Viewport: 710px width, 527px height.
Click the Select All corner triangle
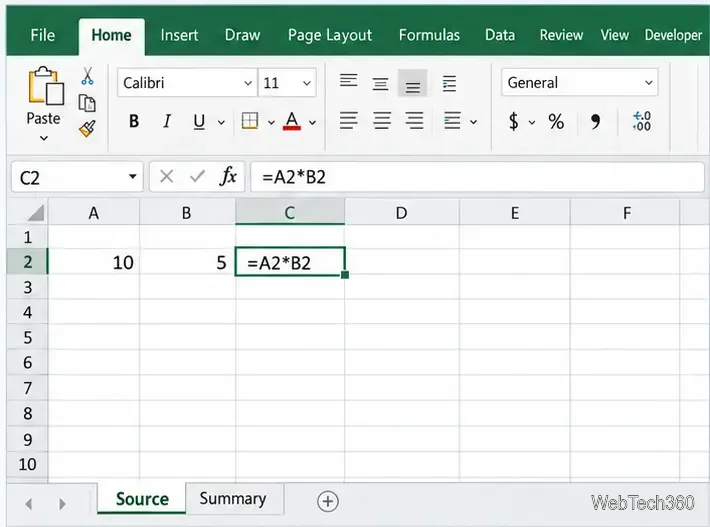(x=35, y=213)
